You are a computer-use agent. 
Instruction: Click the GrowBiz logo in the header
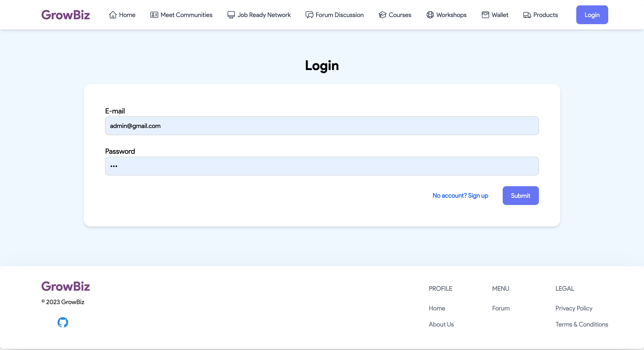pos(66,15)
